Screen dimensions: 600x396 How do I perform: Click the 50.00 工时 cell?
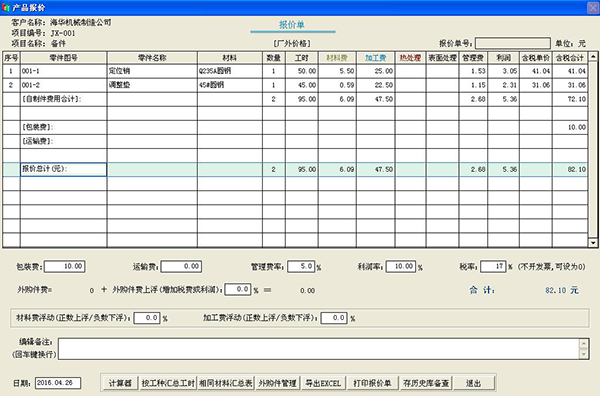point(302,71)
